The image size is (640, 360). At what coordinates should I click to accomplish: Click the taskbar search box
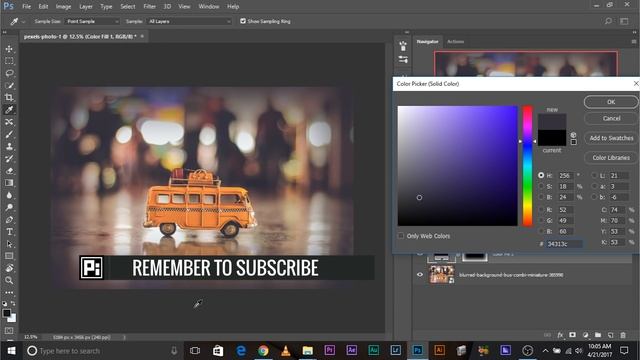pyautogui.click(x=102, y=351)
